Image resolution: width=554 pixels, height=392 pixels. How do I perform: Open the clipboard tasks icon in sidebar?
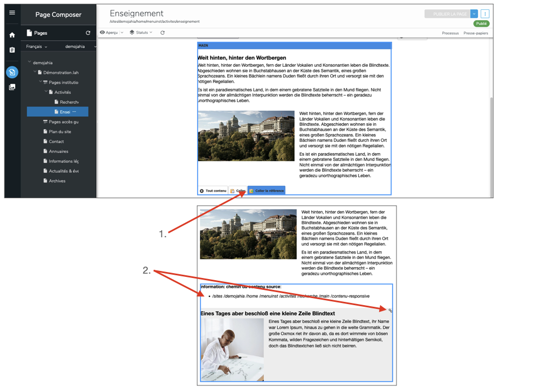tap(12, 50)
